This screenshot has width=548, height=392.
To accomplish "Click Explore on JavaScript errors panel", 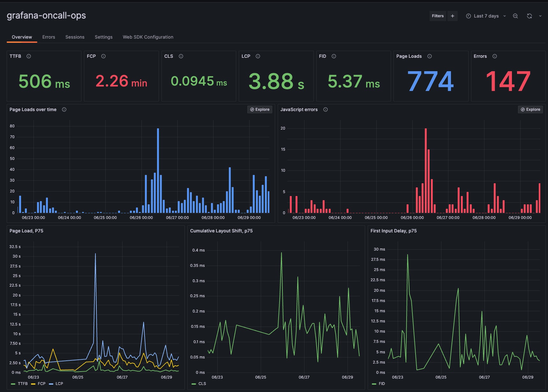I will 530,109.
